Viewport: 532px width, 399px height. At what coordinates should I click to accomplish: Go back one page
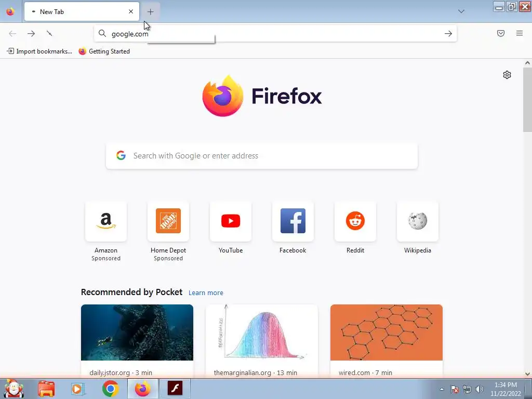point(12,33)
